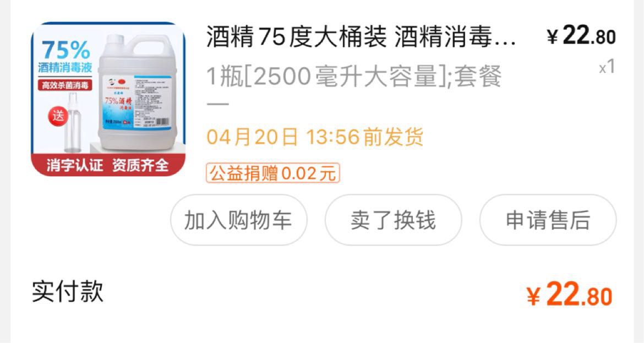Tap the white alcohol jug picture

(x=138, y=91)
